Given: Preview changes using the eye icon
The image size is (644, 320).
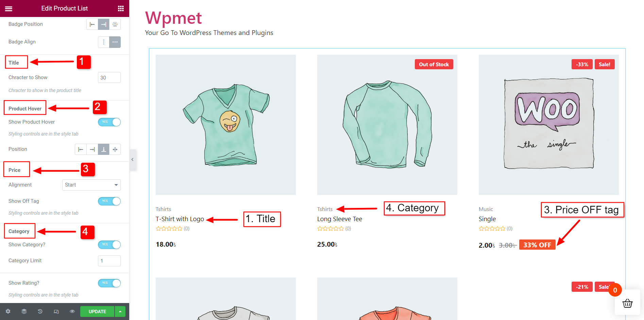Looking at the screenshot, I should click(x=72, y=312).
